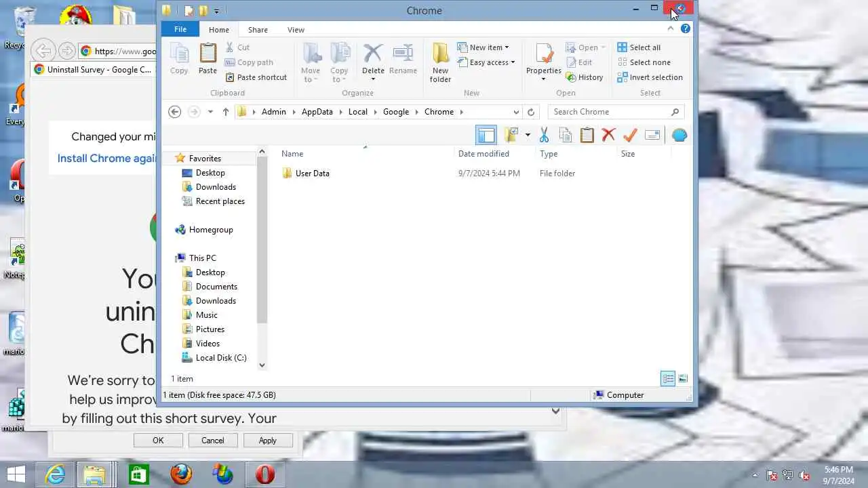Click Install Chrome again link in browser
This screenshot has height=488, width=868.
107,158
